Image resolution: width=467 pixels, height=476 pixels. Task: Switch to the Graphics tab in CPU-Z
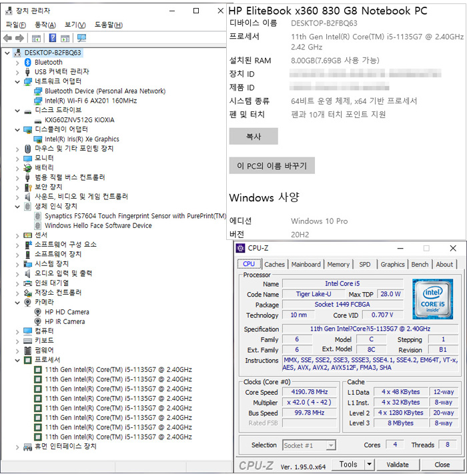pyautogui.click(x=392, y=265)
